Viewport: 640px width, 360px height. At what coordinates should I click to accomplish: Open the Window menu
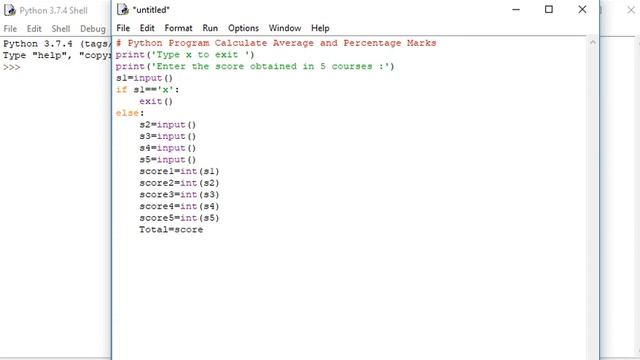(285, 28)
